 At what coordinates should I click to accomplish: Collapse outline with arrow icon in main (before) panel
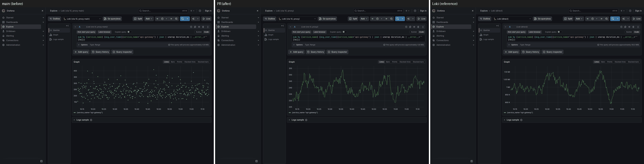click(x=67, y=26)
